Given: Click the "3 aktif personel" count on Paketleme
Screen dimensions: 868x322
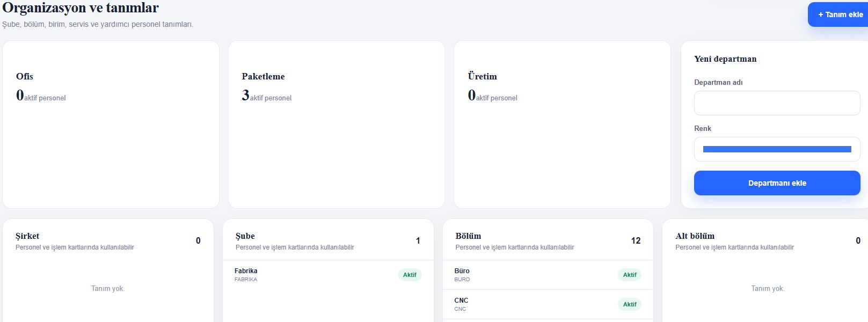Looking at the screenshot, I should [x=267, y=96].
